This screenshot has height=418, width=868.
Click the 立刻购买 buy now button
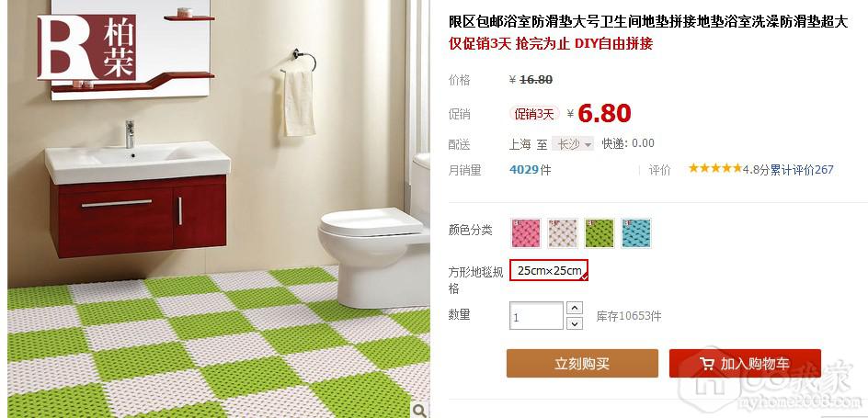pyautogui.click(x=582, y=363)
